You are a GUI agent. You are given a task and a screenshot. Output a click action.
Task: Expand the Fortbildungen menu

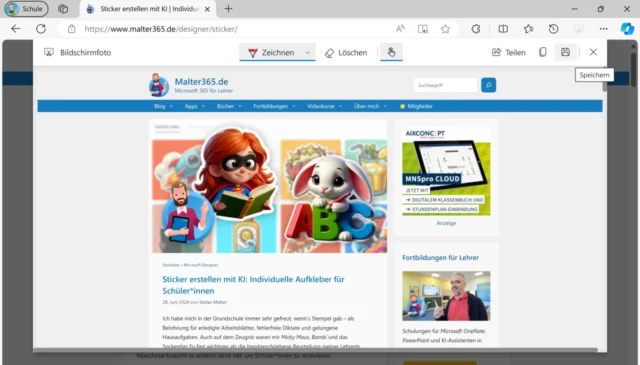pyautogui.click(x=274, y=106)
